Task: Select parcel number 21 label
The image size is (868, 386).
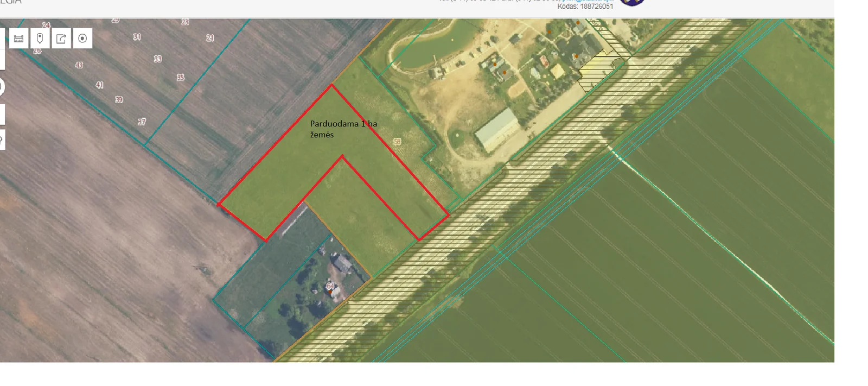Action: [x=210, y=38]
